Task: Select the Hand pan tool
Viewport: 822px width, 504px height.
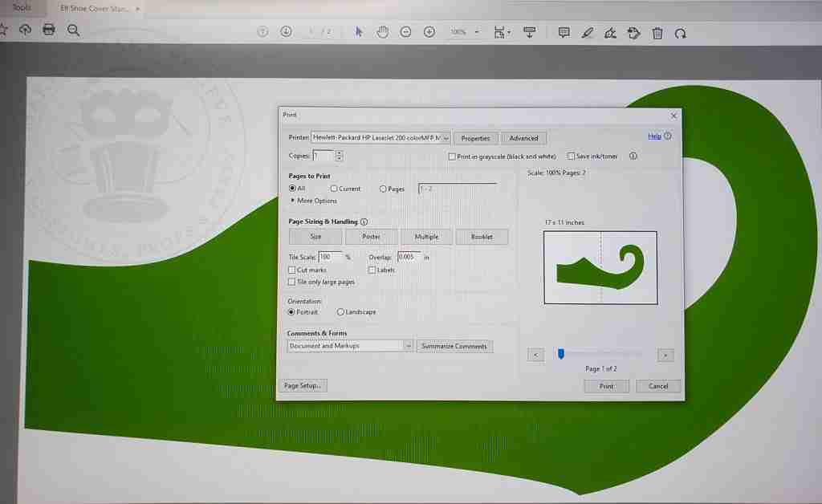Action: point(382,32)
